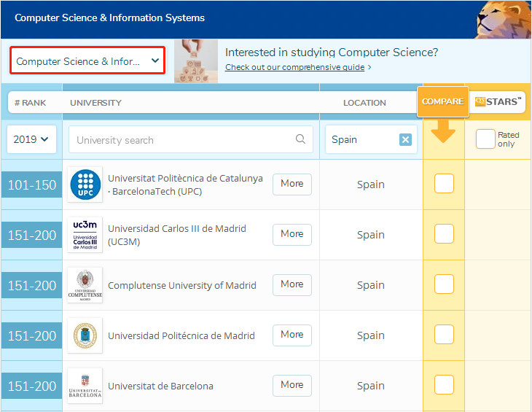Viewport: 532px width, 412px height.
Task: Check compare box for Universitat Politècnica de Catalunya
Action: (444, 184)
